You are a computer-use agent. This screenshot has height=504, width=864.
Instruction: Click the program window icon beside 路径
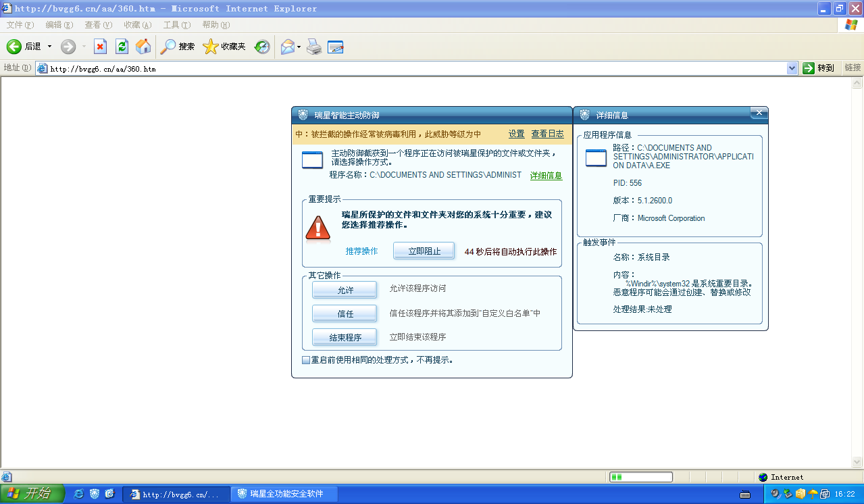point(596,158)
